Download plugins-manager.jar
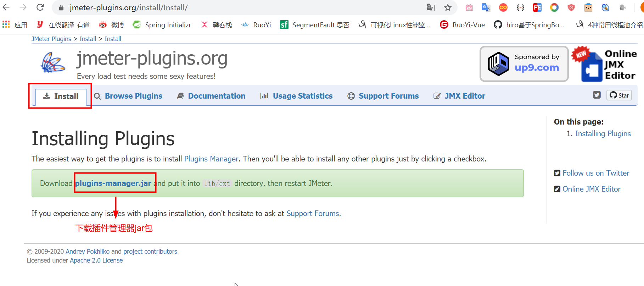Screen dimensions: 644x286 pyautogui.click(x=113, y=183)
